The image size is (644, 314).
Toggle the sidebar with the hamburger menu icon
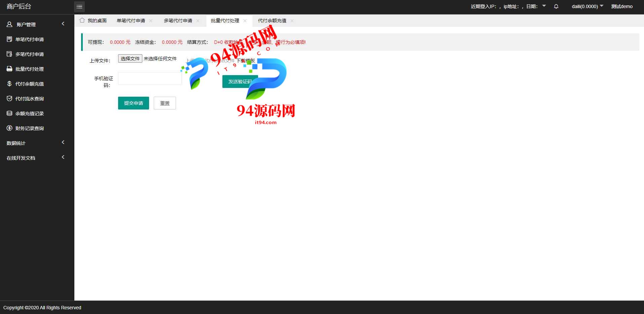79,7
